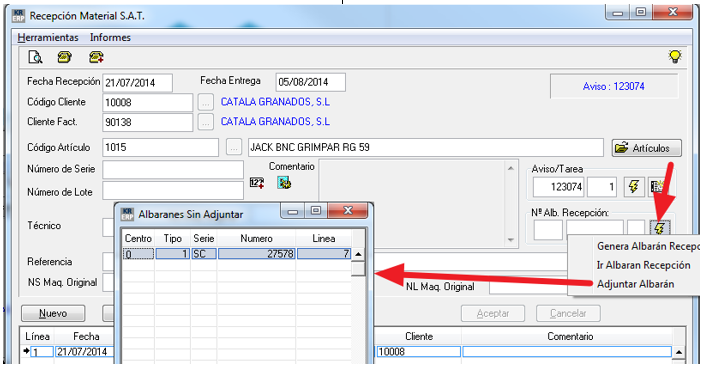Click the gear comment icon below Comentario

[284, 183]
